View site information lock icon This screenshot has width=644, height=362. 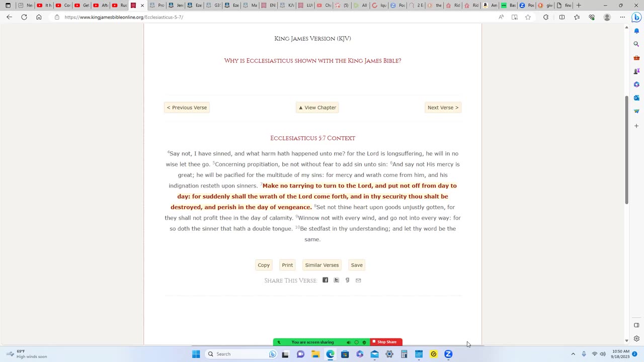(57, 17)
